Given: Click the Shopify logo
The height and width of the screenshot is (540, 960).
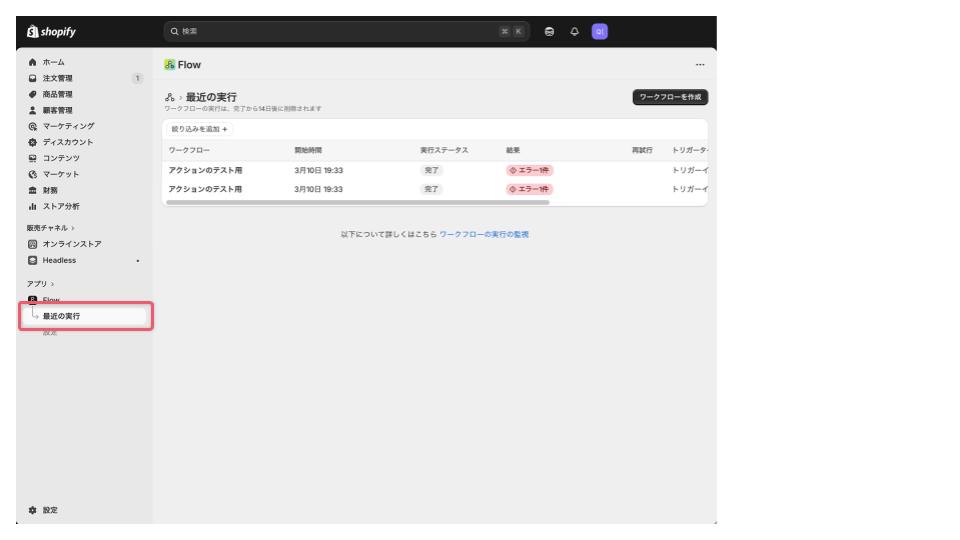Looking at the screenshot, I should pos(51,31).
